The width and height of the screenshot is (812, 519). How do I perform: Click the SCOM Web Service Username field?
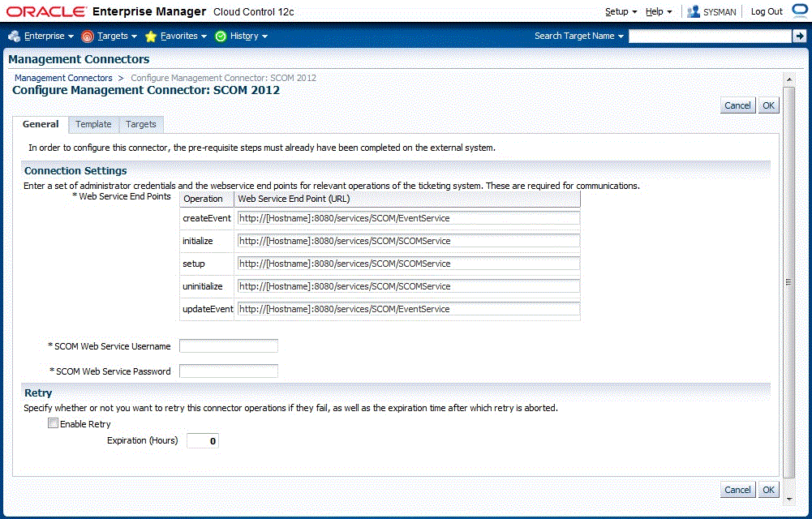tap(228, 345)
